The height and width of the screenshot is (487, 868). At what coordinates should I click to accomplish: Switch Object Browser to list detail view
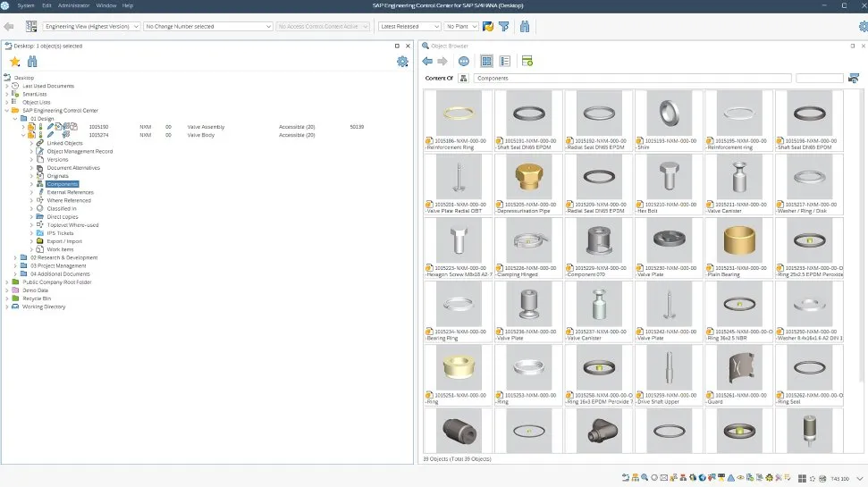coord(505,62)
